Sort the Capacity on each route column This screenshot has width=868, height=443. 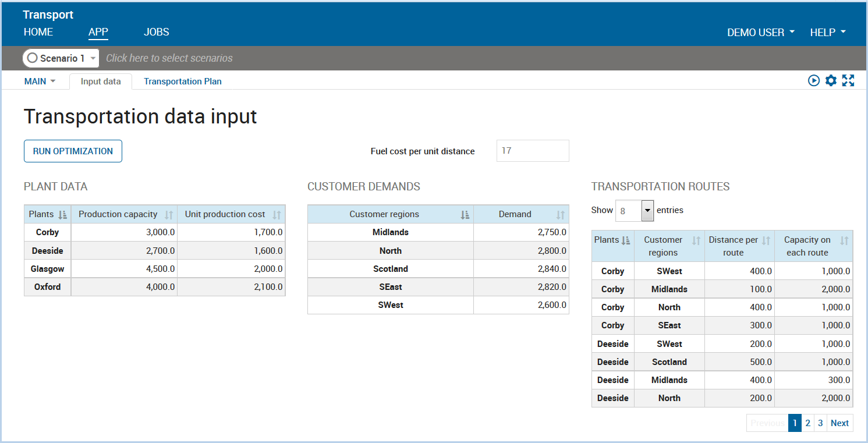point(845,239)
